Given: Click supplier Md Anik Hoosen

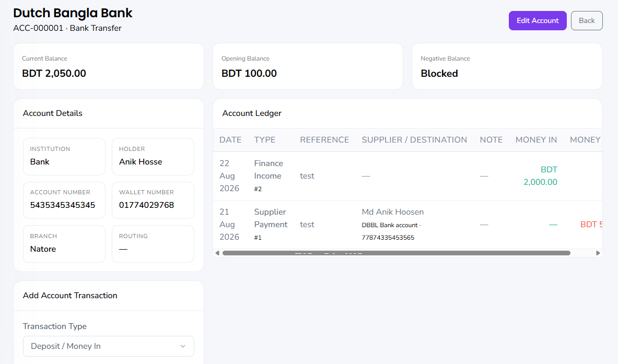Looking at the screenshot, I should point(392,212).
